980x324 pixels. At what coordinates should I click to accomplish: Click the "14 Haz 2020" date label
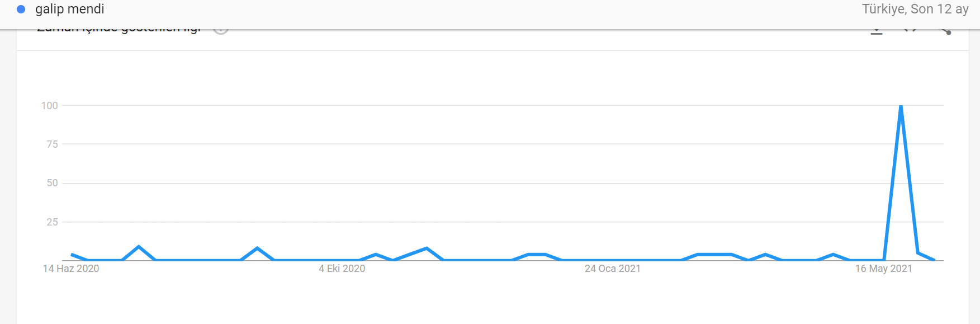coord(71,269)
